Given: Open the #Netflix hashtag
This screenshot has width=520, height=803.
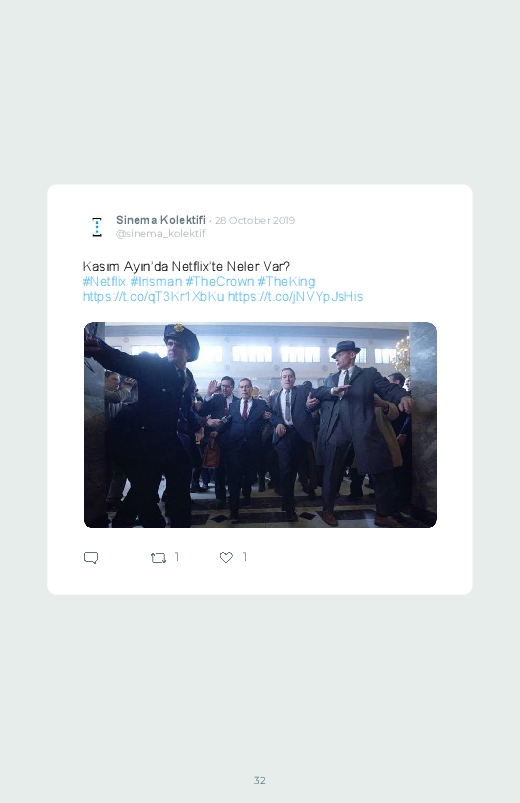Looking at the screenshot, I should (x=104, y=282).
